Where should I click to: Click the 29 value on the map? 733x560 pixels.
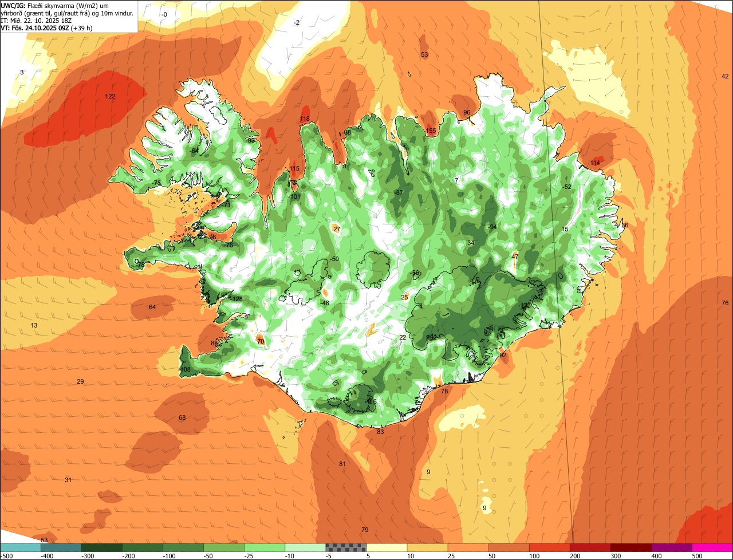[80, 382]
